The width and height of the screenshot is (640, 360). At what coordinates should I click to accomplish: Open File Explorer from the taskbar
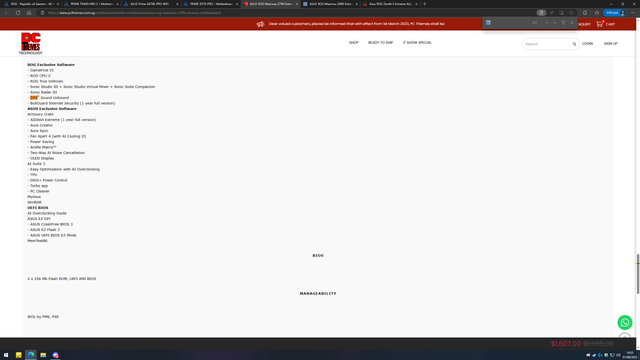[x=43, y=355]
